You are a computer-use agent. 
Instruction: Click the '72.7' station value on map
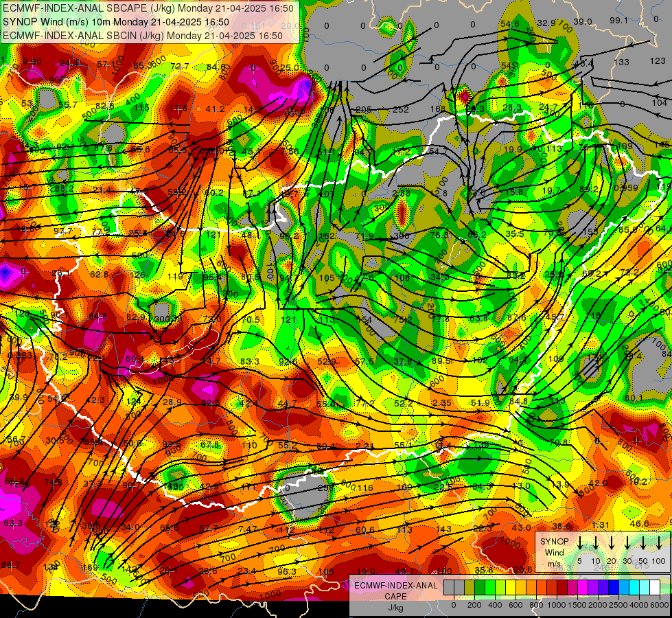tap(180, 67)
